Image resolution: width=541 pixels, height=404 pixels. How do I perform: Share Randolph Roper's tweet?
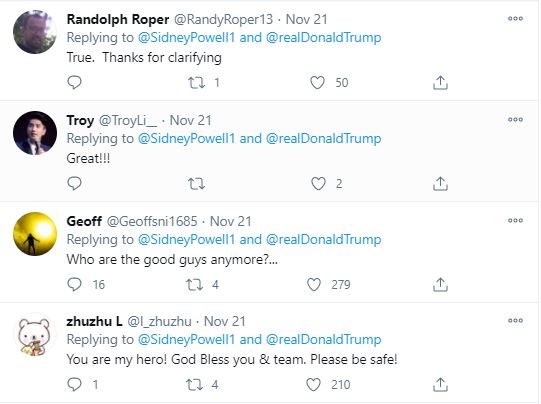tap(440, 83)
